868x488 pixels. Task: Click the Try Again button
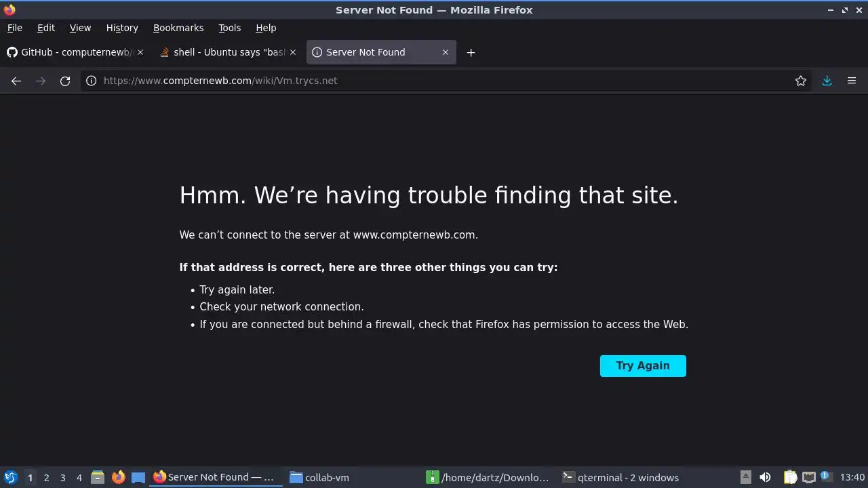(643, 366)
